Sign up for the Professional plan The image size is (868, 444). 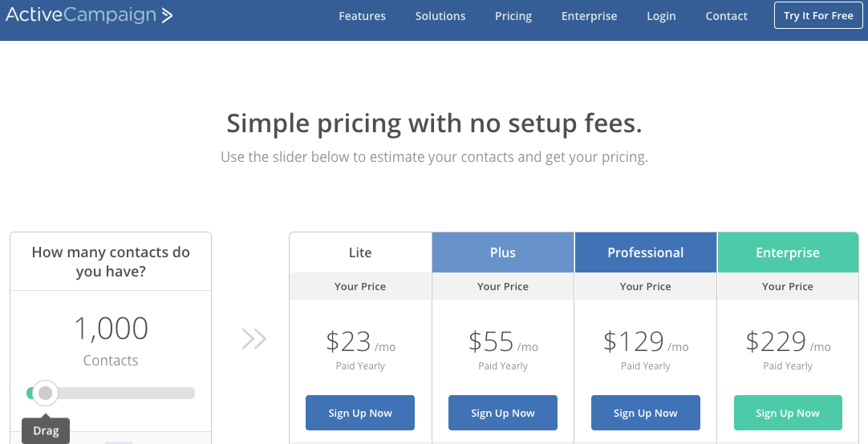click(646, 413)
